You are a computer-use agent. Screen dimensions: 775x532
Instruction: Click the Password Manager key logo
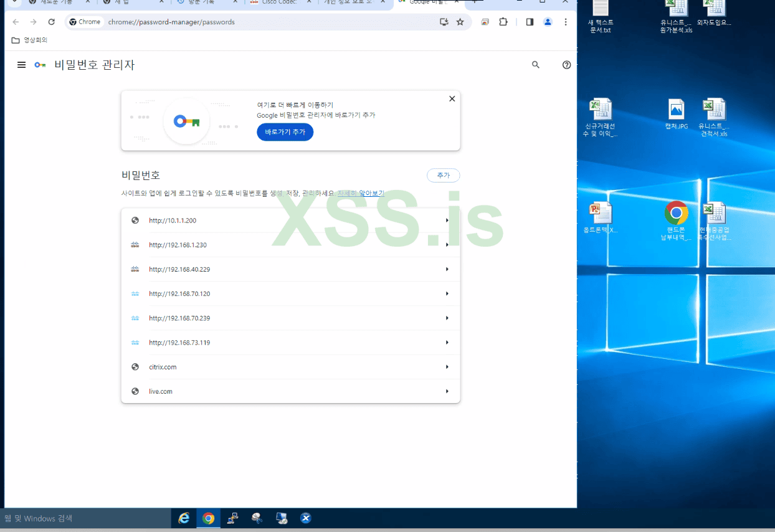(40, 65)
